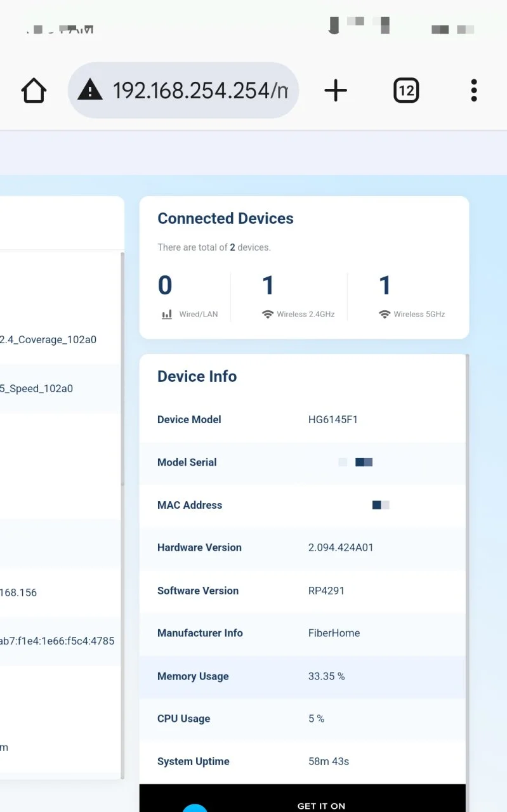The height and width of the screenshot is (812, 507).
Task: Click the RP4291 software value
Action: click(x=326, y=591)
